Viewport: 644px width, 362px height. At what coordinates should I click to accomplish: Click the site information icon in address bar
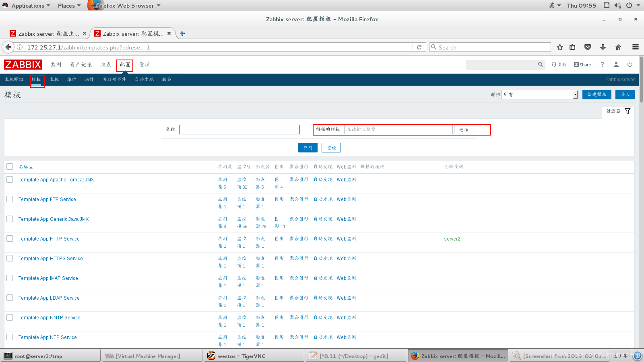[x=19, y=47]
